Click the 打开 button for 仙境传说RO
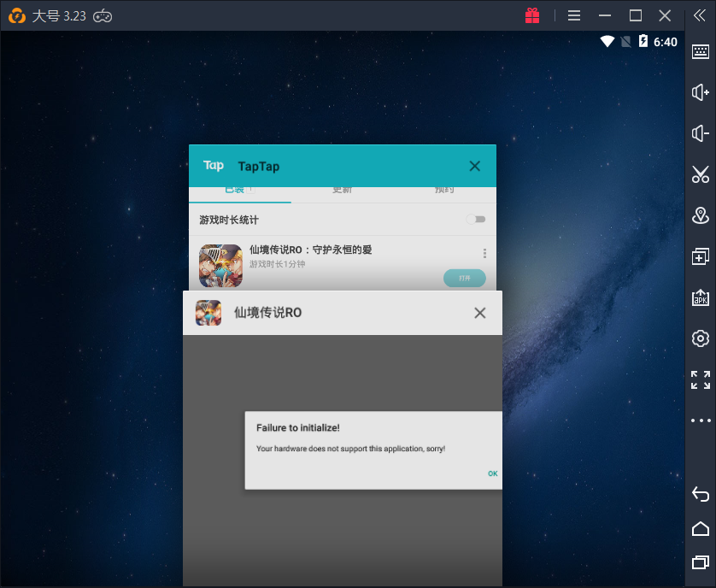 (465, 278)
